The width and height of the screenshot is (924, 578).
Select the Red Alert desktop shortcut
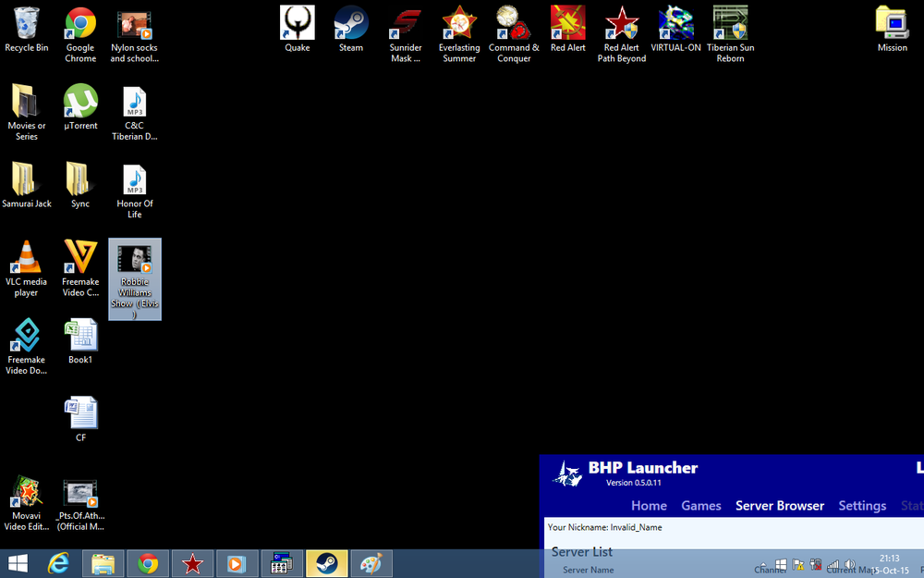(x=568, y=30)
